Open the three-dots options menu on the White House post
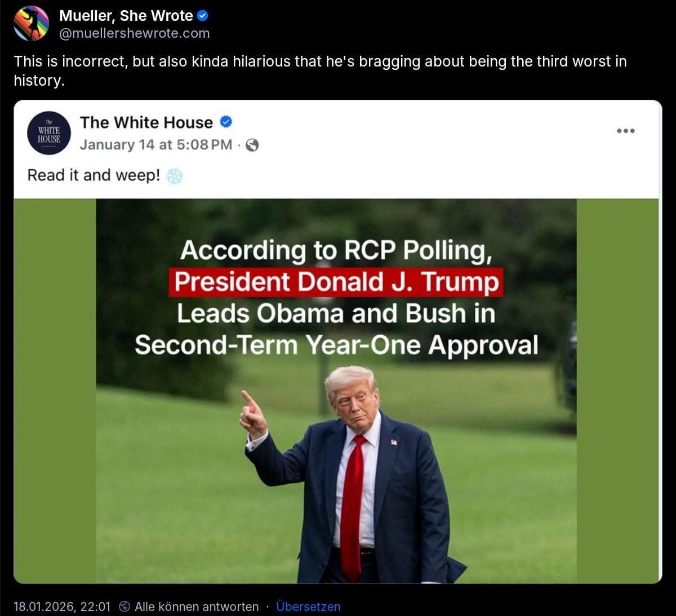676x616 pixels. (625, 131)
